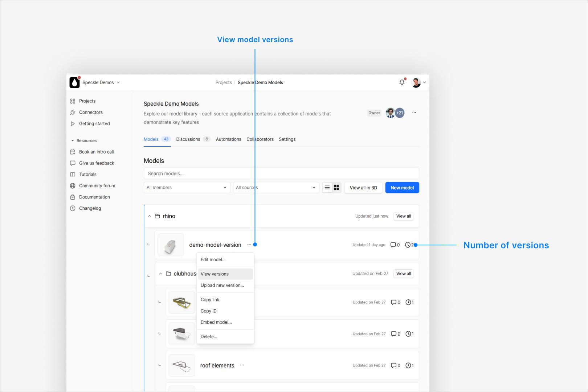Click versions clock icon on roof elements row

coord(408,365)
